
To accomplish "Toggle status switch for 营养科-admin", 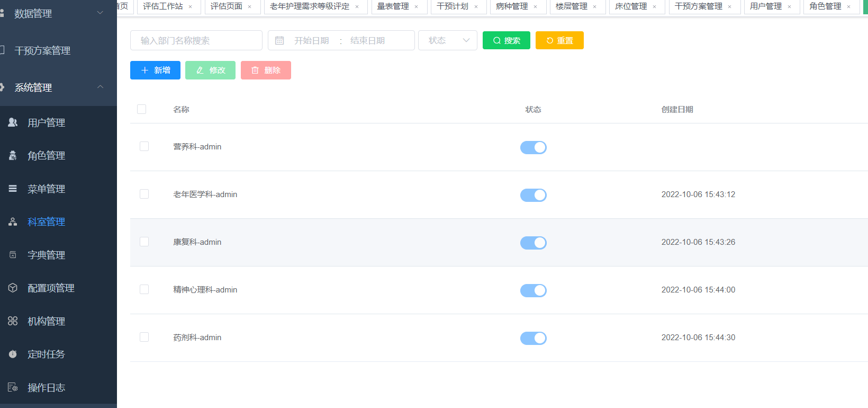I will point(534,147).
